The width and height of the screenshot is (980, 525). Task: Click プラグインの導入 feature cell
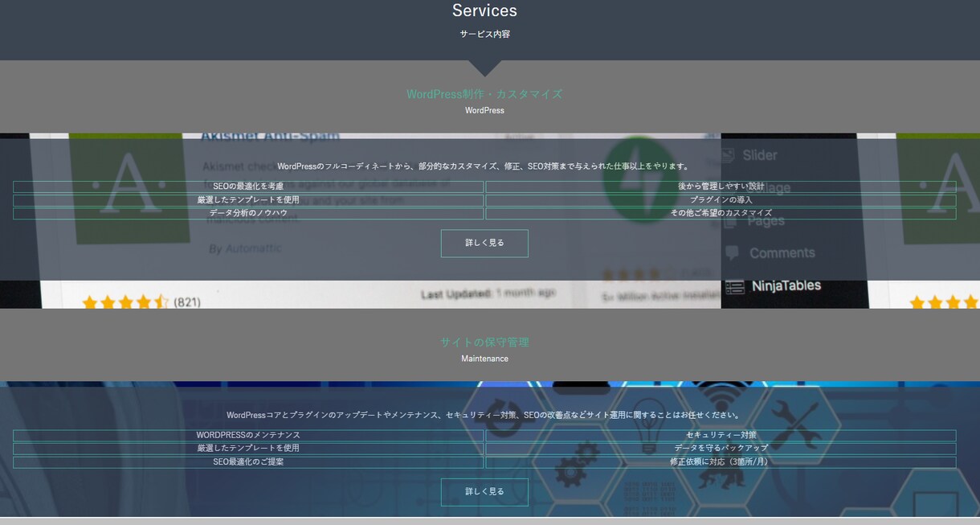pyautogui.click(x=721, y=200)
